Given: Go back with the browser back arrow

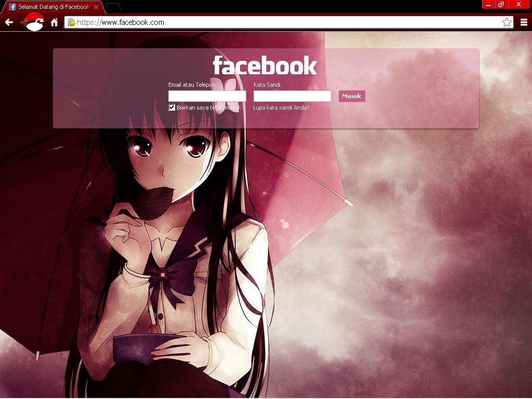Looking at the screenshot, I should [9, 22].
